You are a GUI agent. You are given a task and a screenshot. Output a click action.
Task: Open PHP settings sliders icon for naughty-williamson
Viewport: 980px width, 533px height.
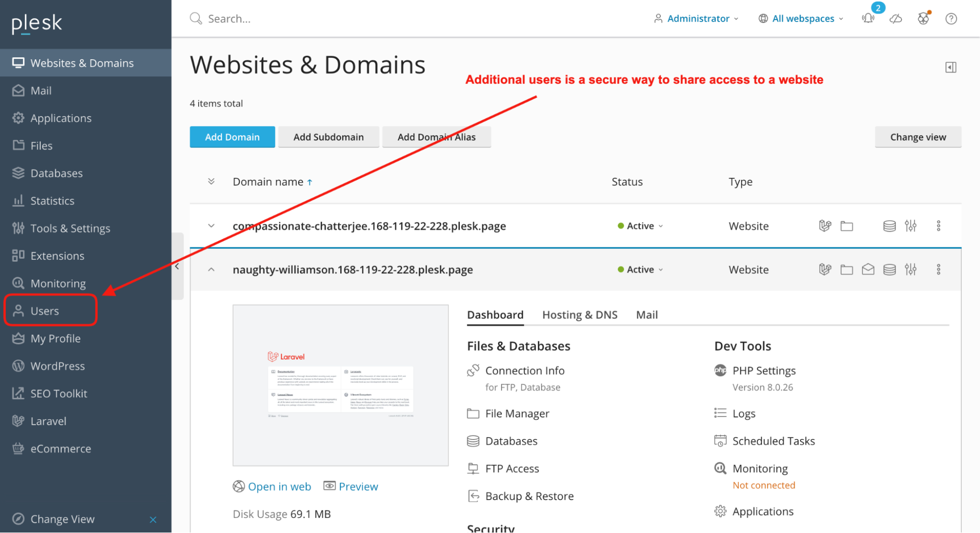(x=911, y=269)
